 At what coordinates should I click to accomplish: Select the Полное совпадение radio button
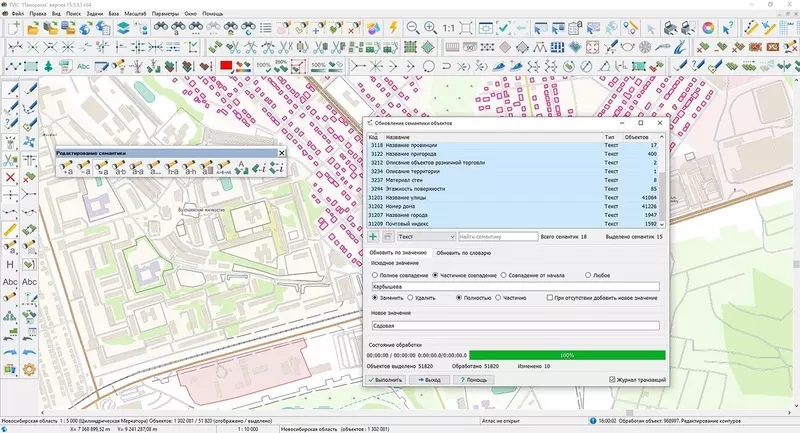[x=375, y=273]
